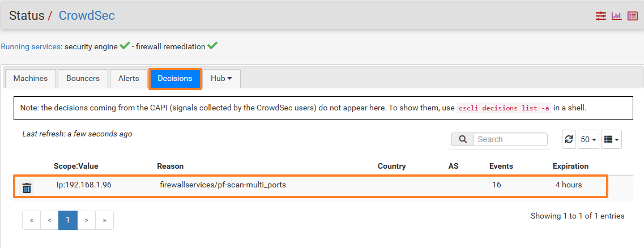Open the logs list icon in header

pyautogui.click(x=632, y=16)
